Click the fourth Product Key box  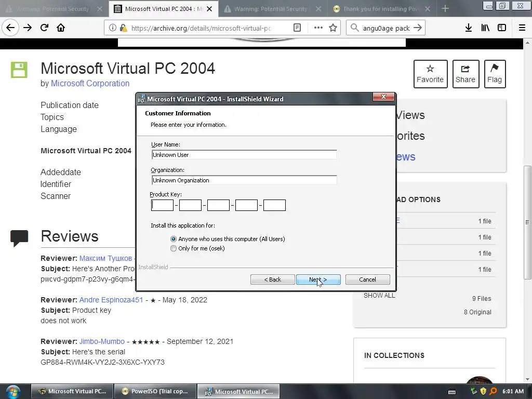click(x=246, y=205)
